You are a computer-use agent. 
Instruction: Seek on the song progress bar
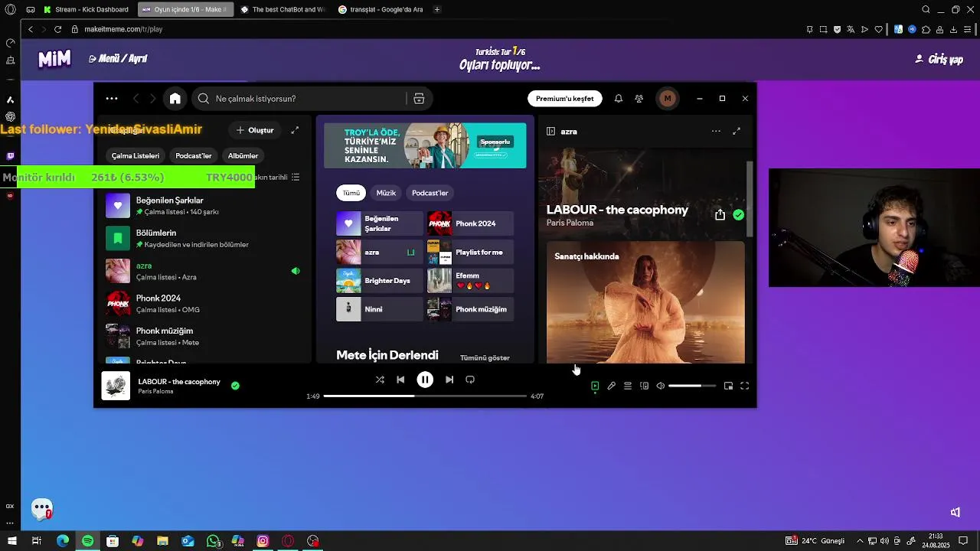pos(425,396)
